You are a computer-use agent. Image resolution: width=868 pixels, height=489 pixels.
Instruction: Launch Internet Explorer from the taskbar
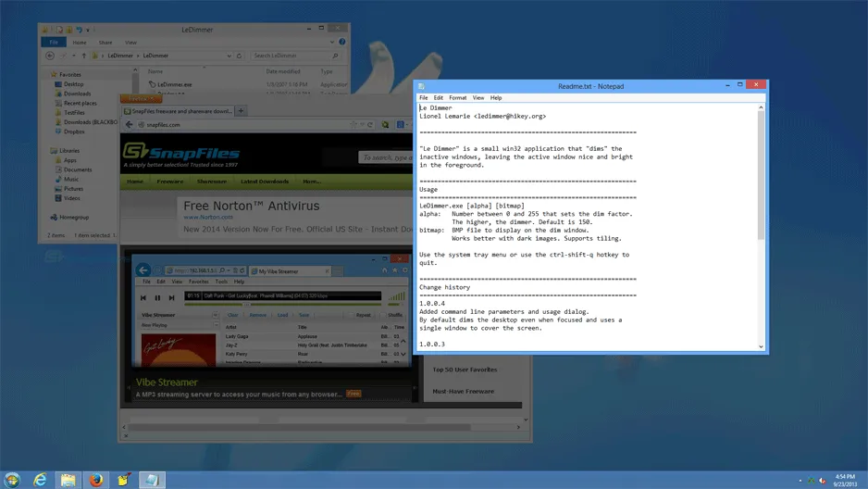tap(40, 480)
